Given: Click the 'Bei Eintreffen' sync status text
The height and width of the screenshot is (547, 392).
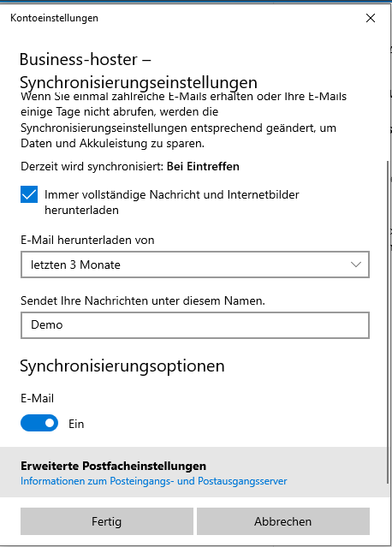Looking at the screenshot, I should 203,166.
